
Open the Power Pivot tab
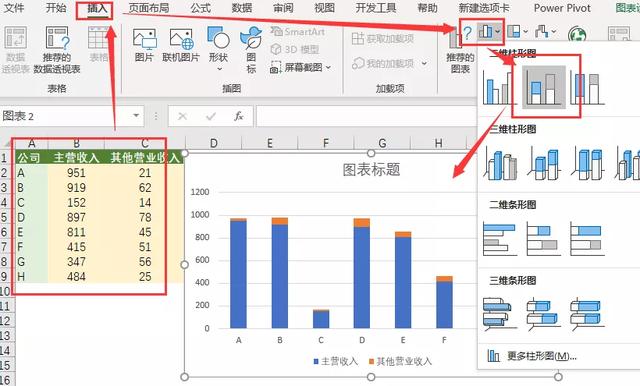coord(562,8)
